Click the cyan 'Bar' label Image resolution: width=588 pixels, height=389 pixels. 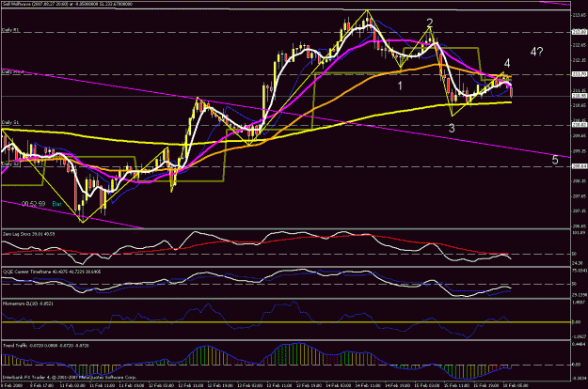(56, 204)
